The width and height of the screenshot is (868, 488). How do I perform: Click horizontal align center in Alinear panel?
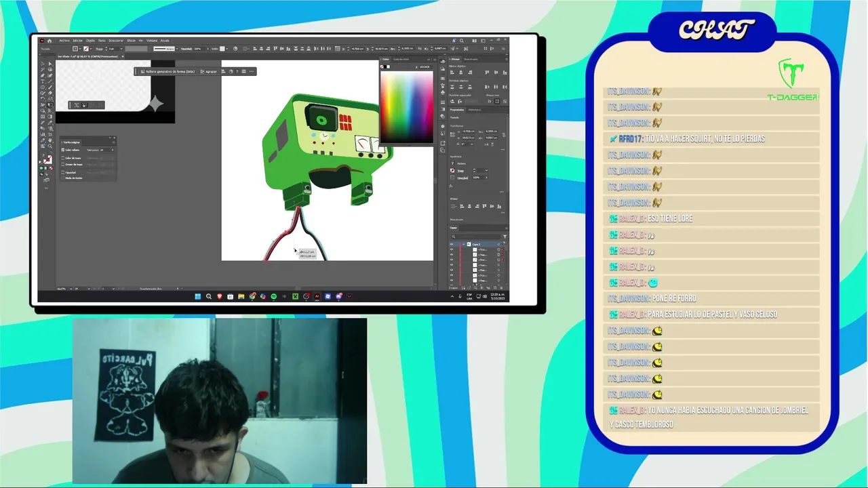(460, 73)
